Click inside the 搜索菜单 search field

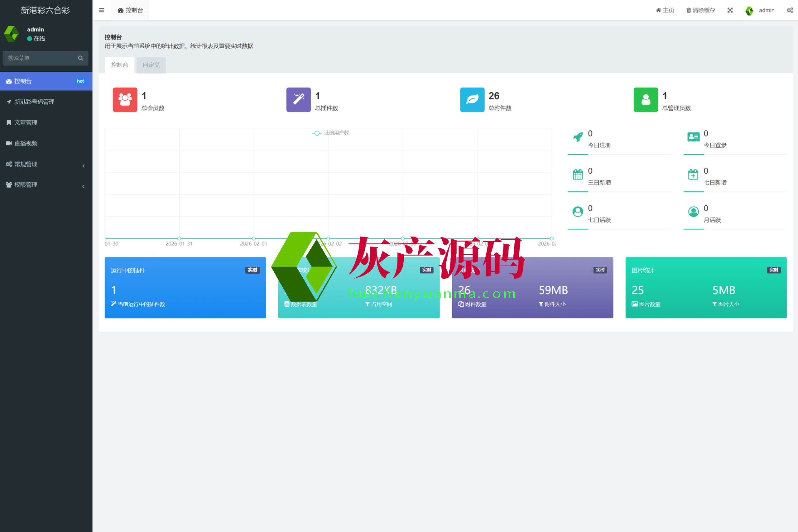[x=41, y=58]
